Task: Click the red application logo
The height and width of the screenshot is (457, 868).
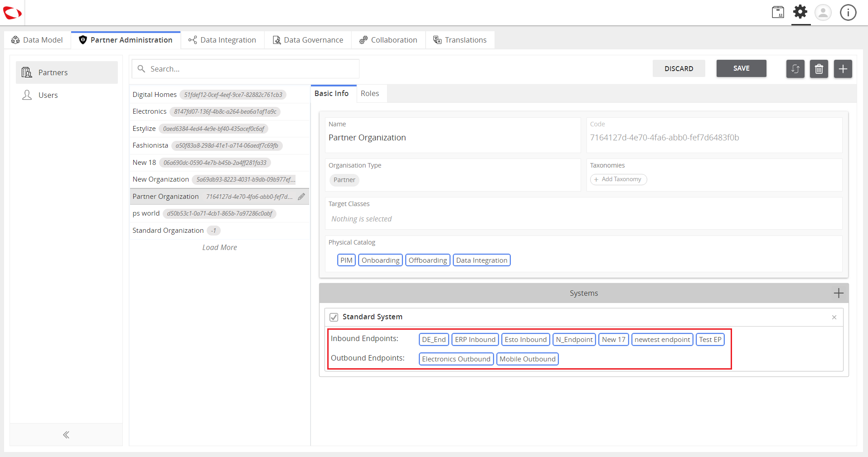Action: pyautogui.click(x=12, y=13)
